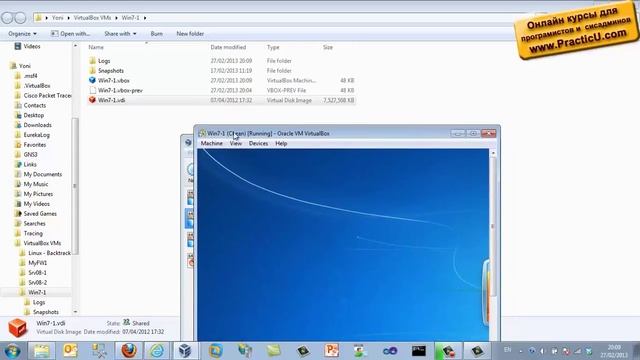Open .VirtualBox folder in navigation tree
The image size is (640, 360).
[x=37, y=86]
